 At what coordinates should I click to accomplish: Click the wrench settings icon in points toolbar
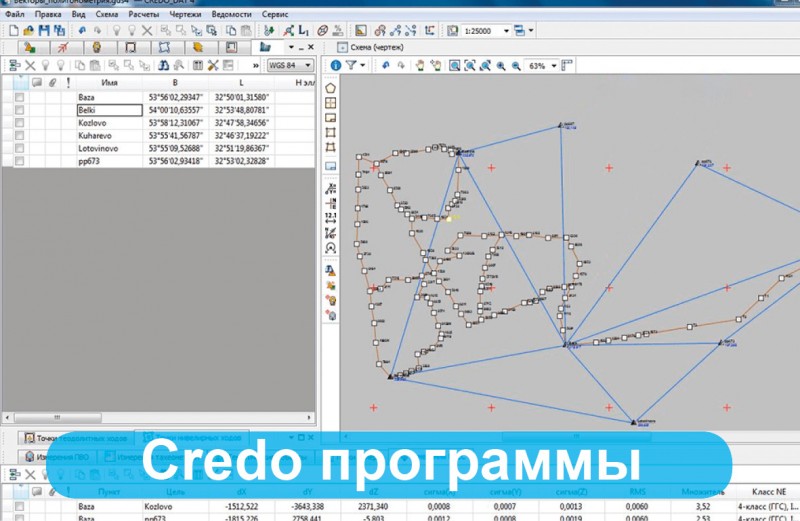[213, 65]
